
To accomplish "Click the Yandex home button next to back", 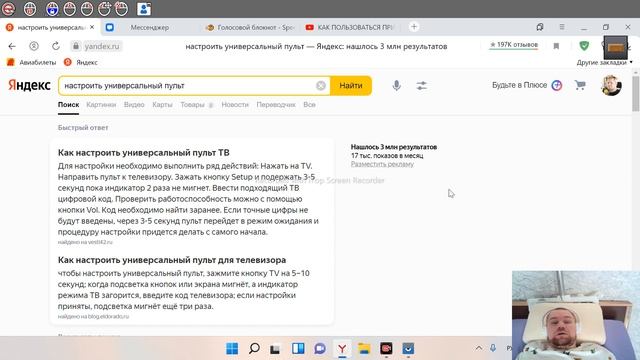I will (34, 46).
